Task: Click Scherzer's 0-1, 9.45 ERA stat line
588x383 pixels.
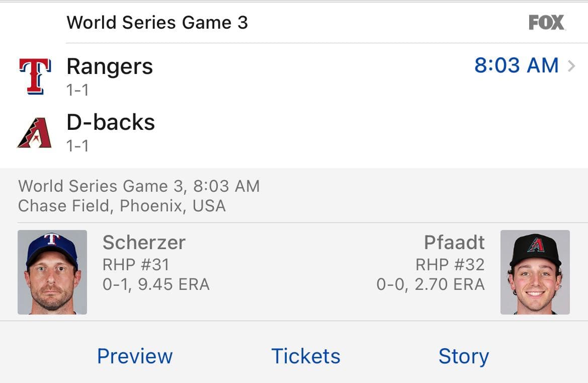Action: [156, 285]
